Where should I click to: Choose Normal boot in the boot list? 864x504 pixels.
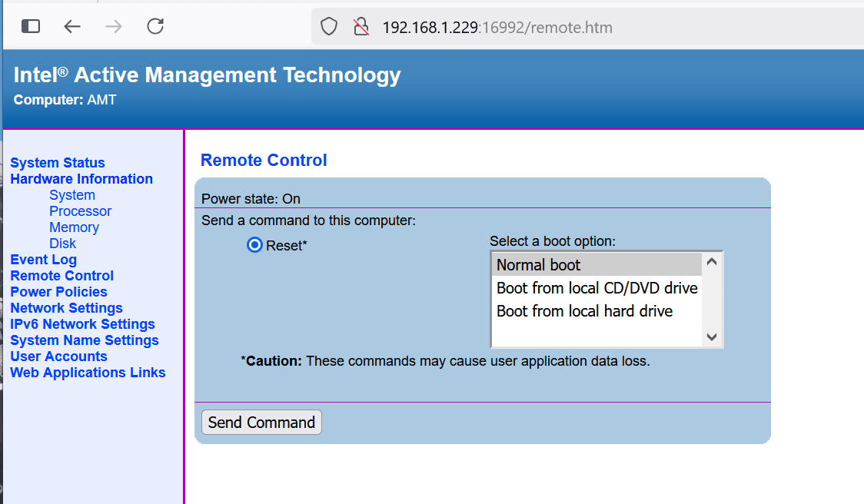click(596, 265)
